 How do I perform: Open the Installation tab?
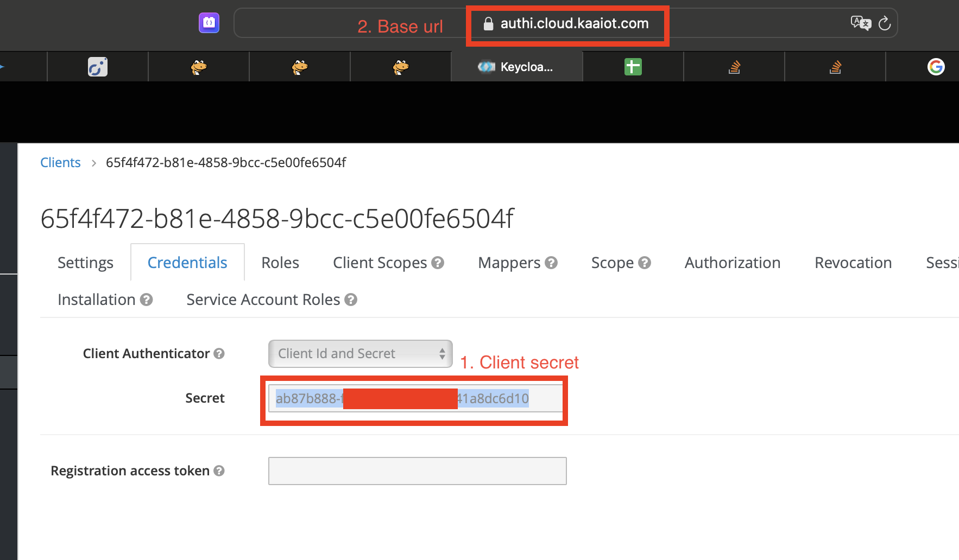pos(97,300)
